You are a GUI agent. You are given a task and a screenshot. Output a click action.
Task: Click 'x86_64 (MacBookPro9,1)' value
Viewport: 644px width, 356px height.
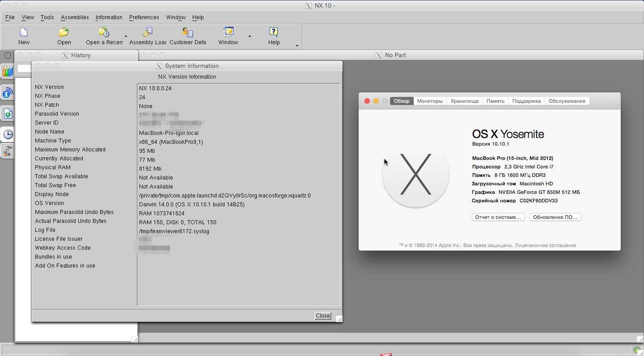pos(171,142)
